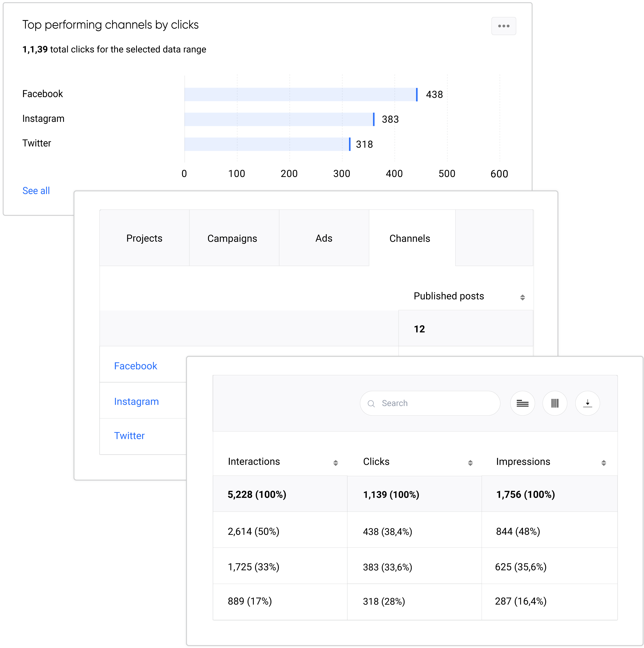The image size is (644, 648).
Task: Select the 5,228 (100%) interactions total
Action: [x=257, y=494]
